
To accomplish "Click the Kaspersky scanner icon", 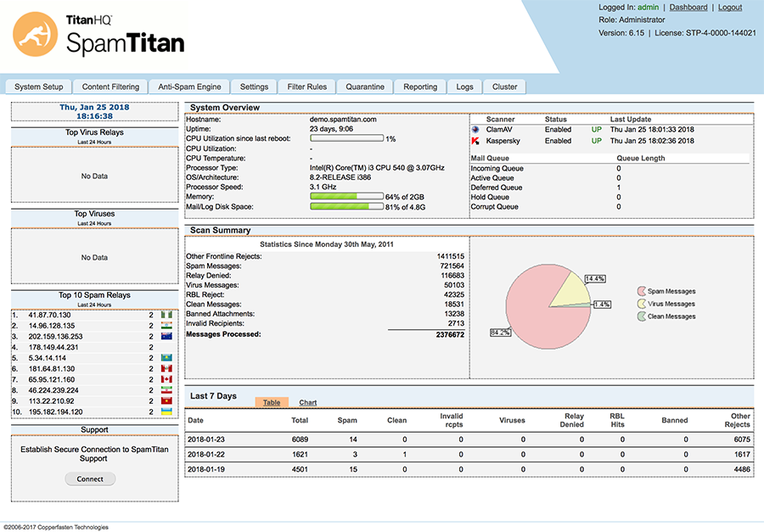I will pyautogui.click(x=475, y=141).
